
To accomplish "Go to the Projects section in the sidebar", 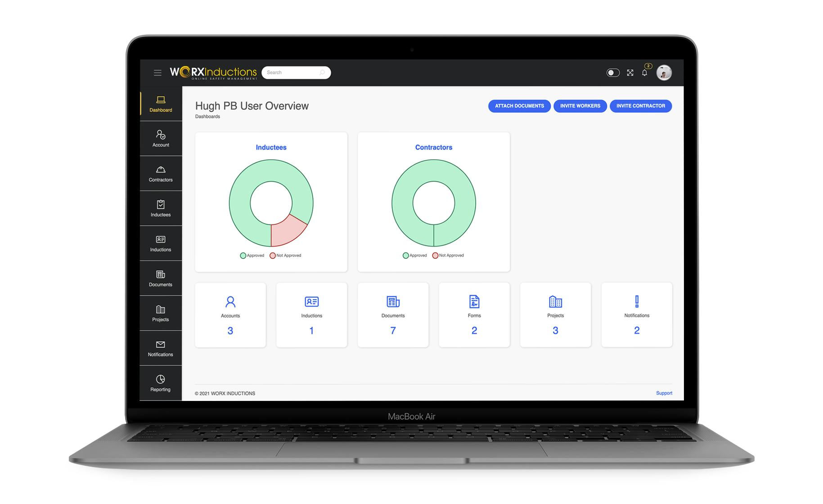I will click(x=161, y=313).
